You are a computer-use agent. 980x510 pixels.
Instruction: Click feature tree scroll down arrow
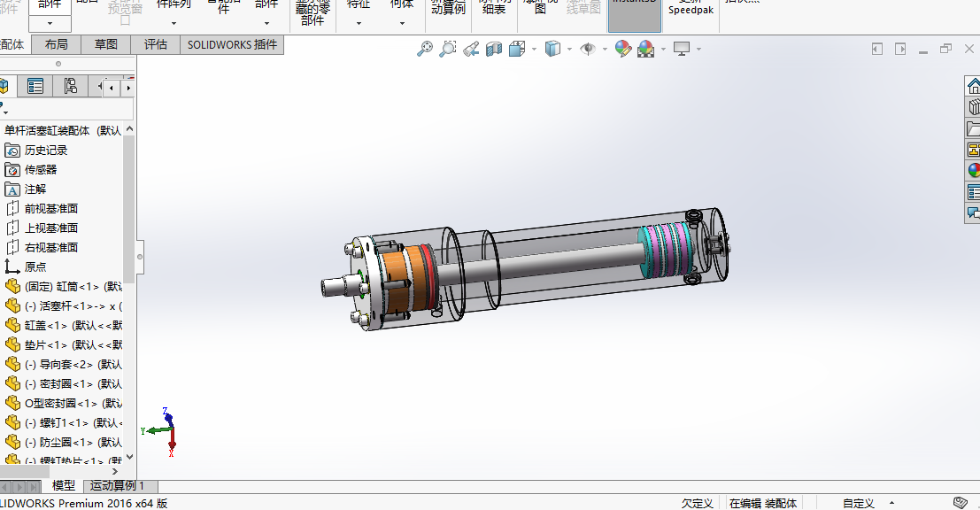tap(129, 457)
